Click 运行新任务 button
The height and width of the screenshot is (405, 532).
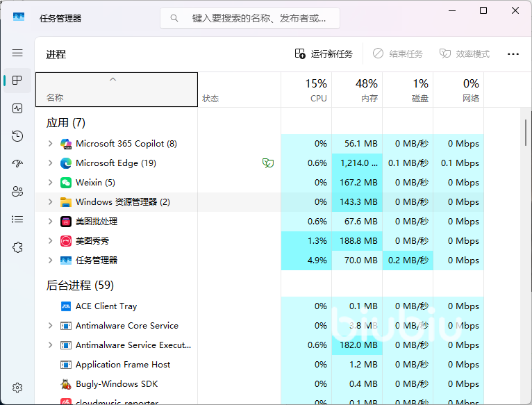coord(324,54)
